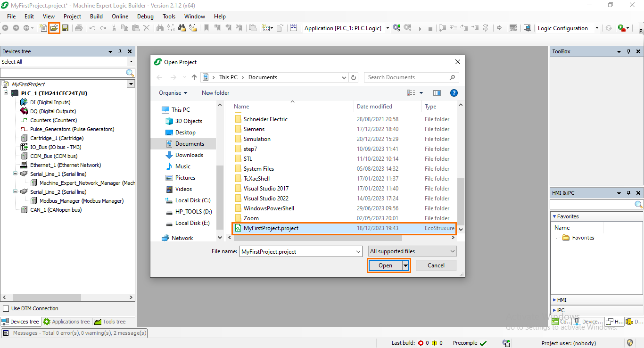Open the Logic Configuration dropdown
The image size is (644, 348).
[x=597, y=28]
